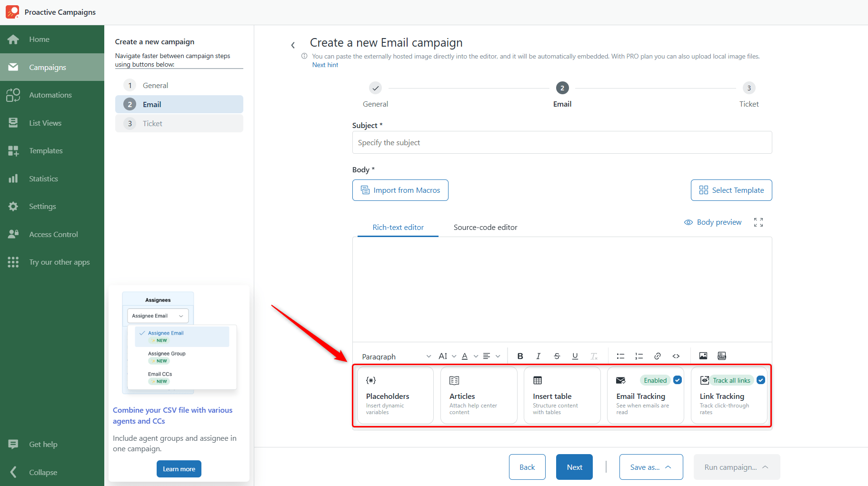Create a bulleted list
The width and height of the screenshot is (868, 486).
click(x=620, y=356)
